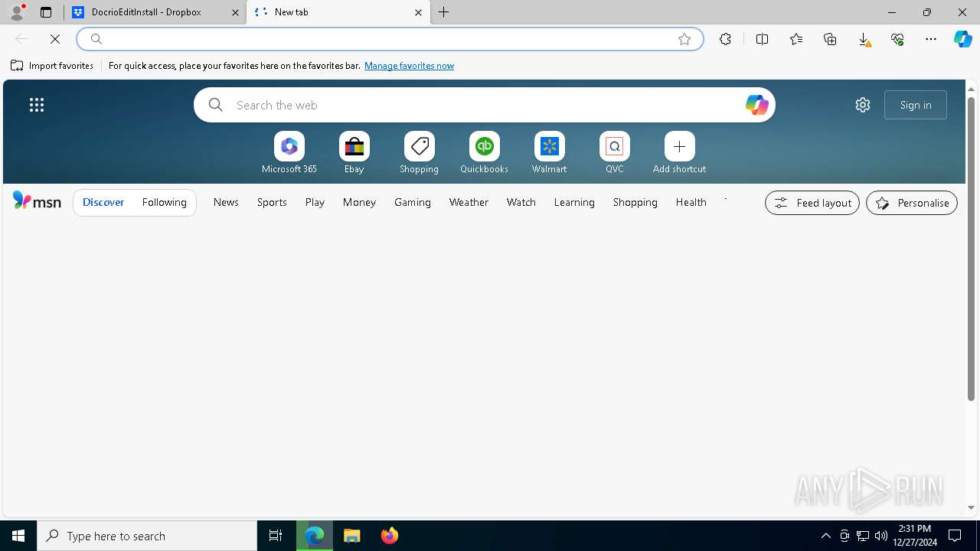Click the Sign in button
The image size is (980, 551).
coord(916,105)
